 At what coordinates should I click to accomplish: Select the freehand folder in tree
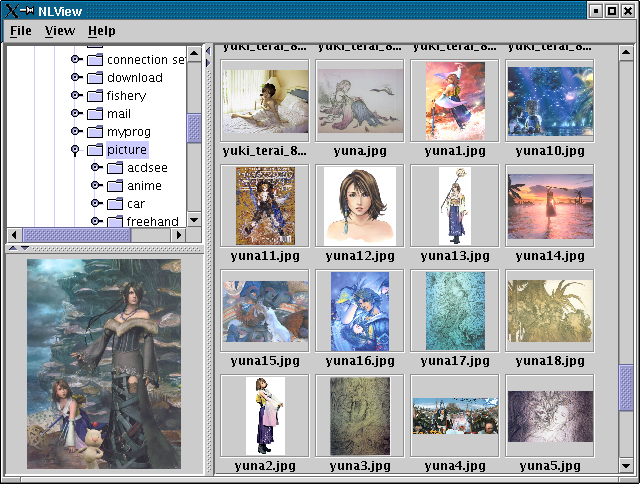(144, 221)
